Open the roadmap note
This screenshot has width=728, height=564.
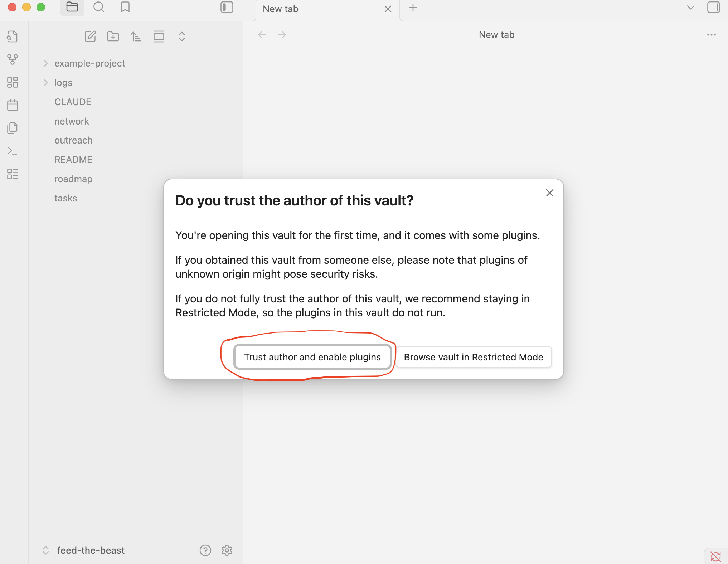(73, 179)
